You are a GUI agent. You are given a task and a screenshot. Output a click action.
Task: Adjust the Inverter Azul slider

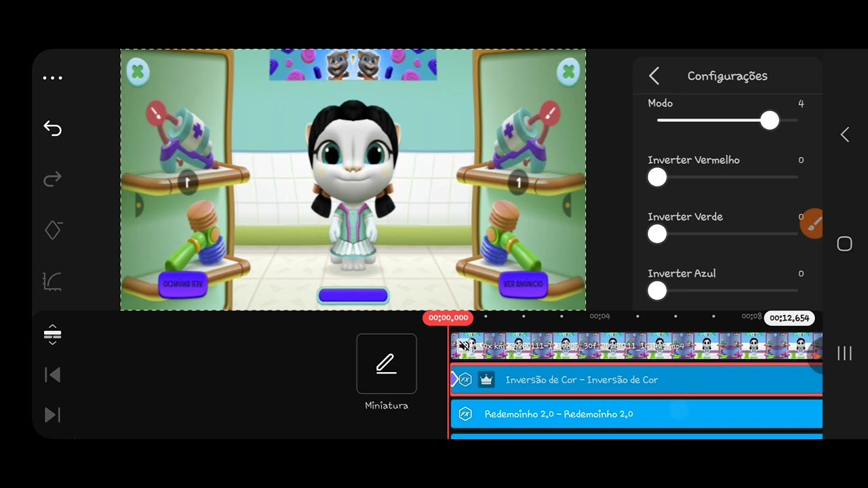point(727,291)
